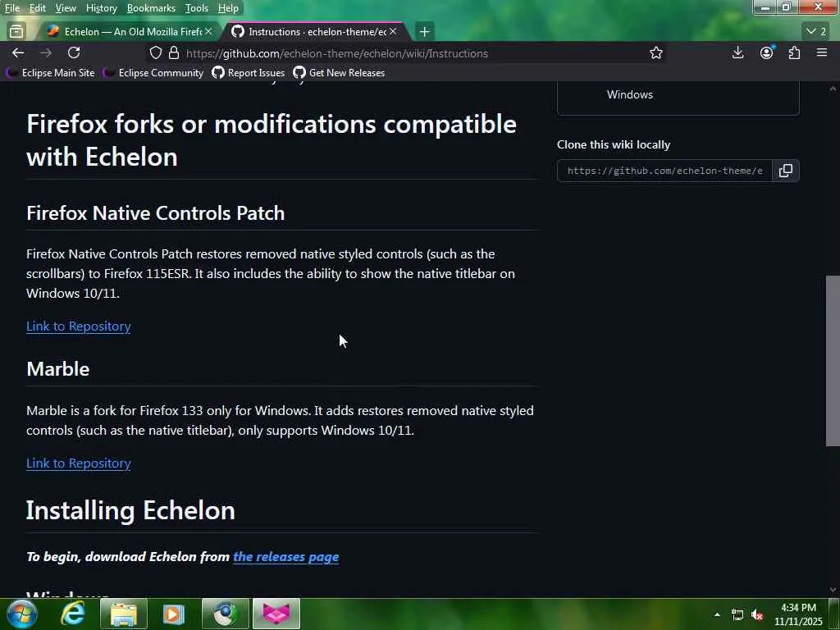Click the Firefox Native Controls Patch heading
This screenshot has width=840, height=630.
155,213
